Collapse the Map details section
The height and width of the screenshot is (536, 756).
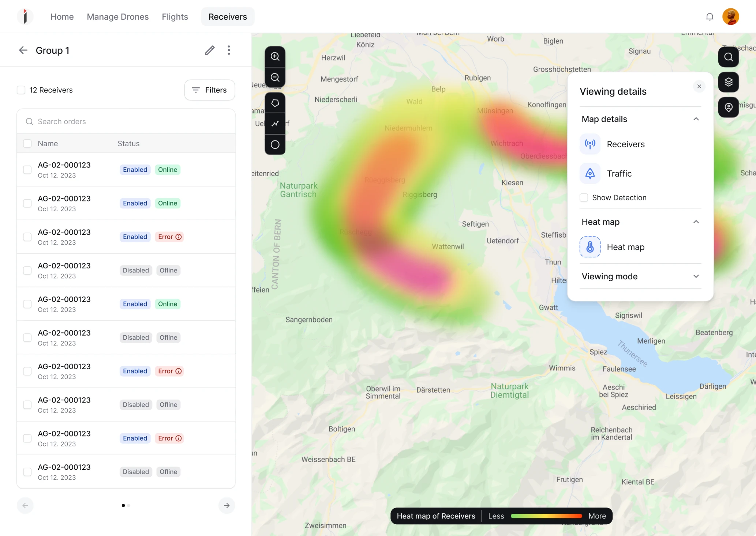(696, 119)
